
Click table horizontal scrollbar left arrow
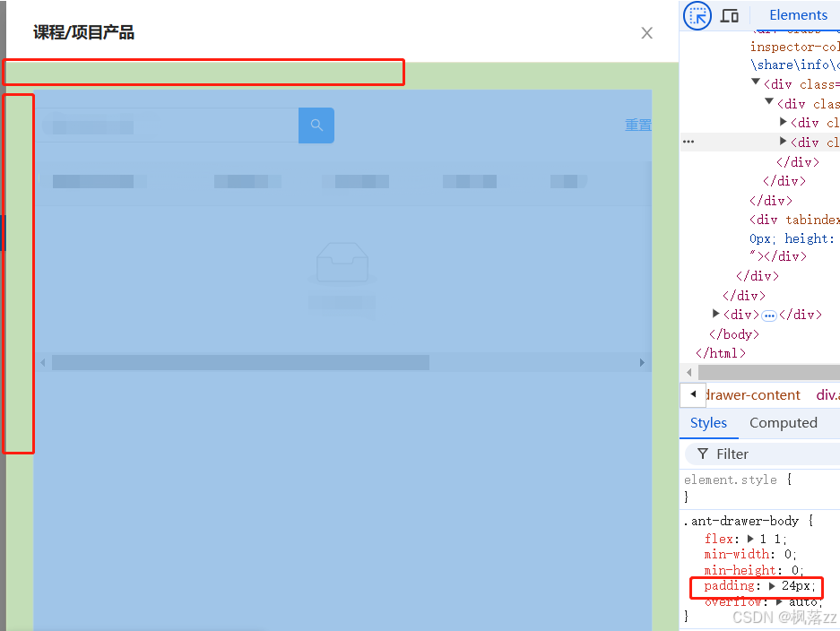(x=43, y=363)
